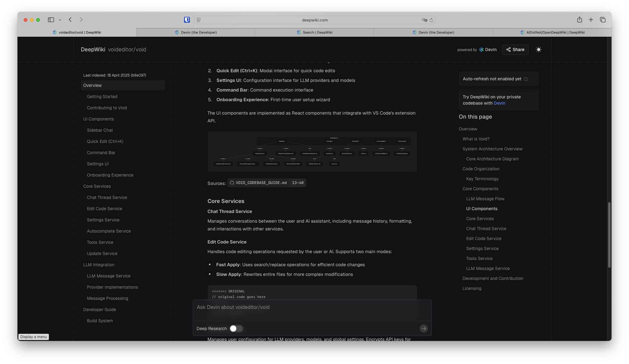629x364 pixels.
Task: Click the UI components diagram thumbnail
Action: (312, 151)
